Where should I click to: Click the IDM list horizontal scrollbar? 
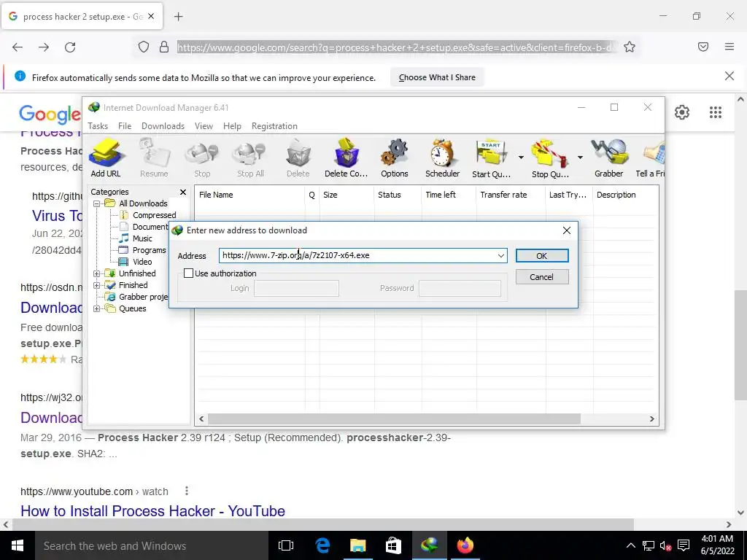[394, 419]
